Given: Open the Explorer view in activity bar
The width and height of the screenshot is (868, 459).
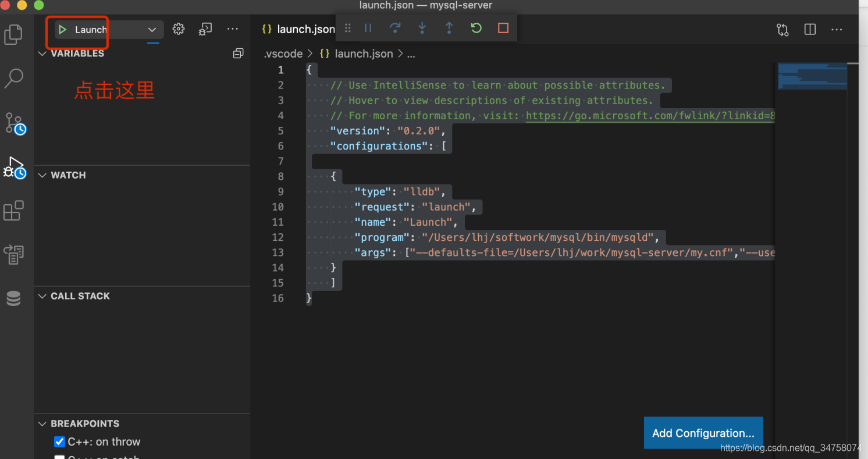Looking at the screenshot, I should click(x=13, y=34).
